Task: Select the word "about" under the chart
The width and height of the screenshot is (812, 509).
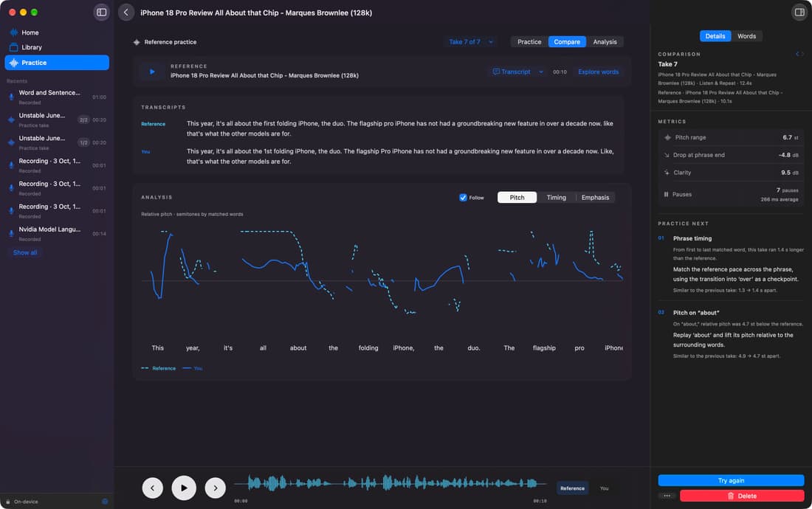Action: tap(298, 348)
